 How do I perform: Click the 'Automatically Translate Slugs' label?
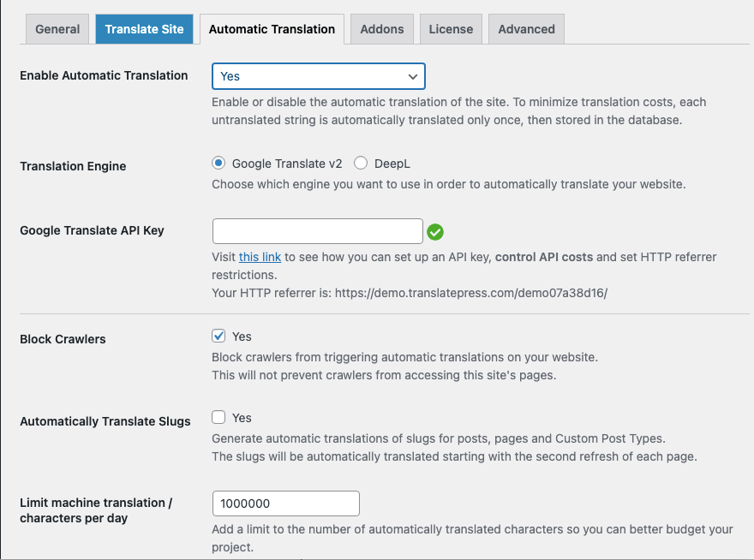click(x=105, y=421)
